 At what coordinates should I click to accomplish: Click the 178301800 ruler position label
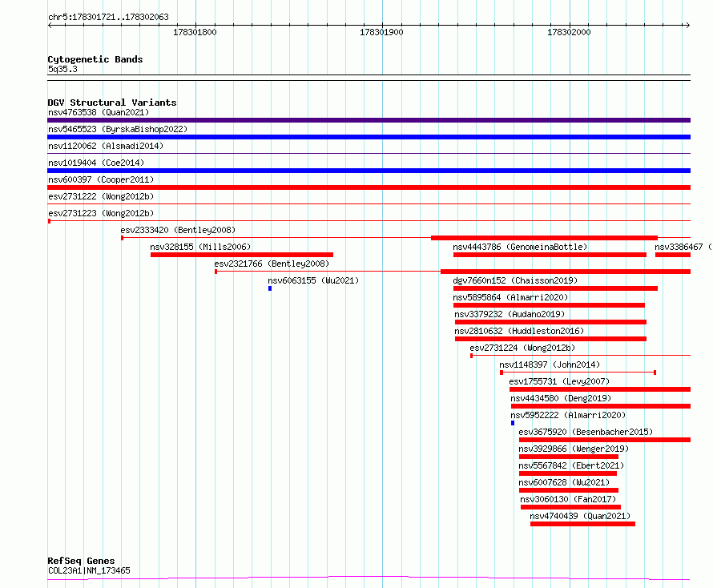pyautogui.click(x=195, y=32)
